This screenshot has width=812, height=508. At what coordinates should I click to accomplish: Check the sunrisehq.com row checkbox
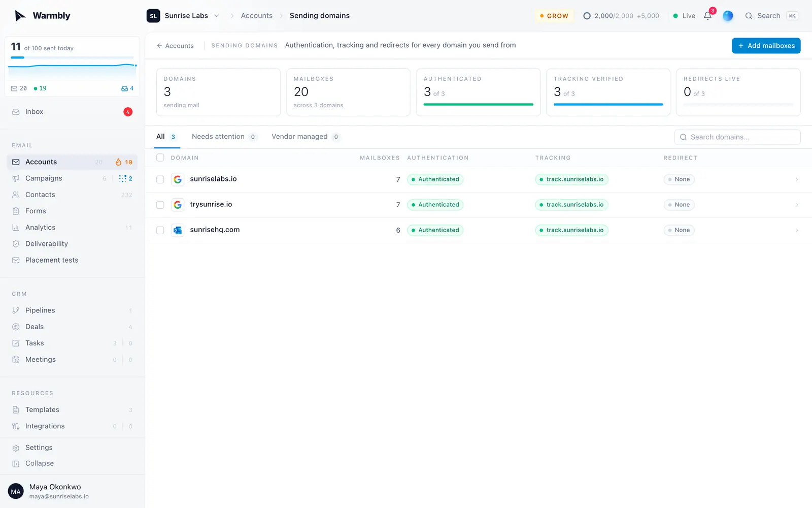160,230
